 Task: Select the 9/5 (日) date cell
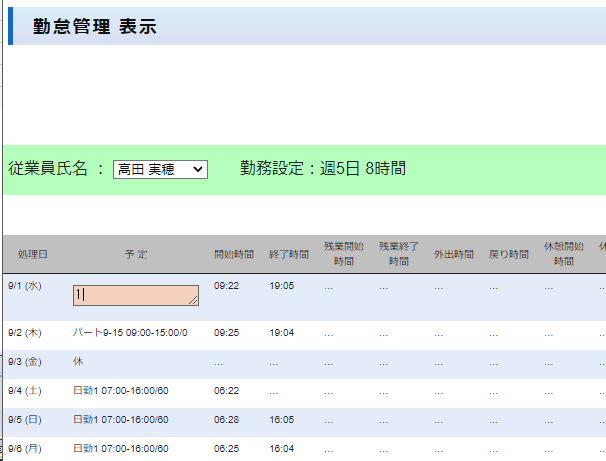tap(26, 420)
